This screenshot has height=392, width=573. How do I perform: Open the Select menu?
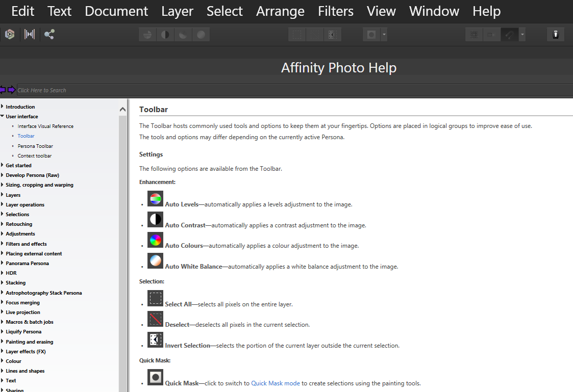pyautogui.click(x=225, y=11)
